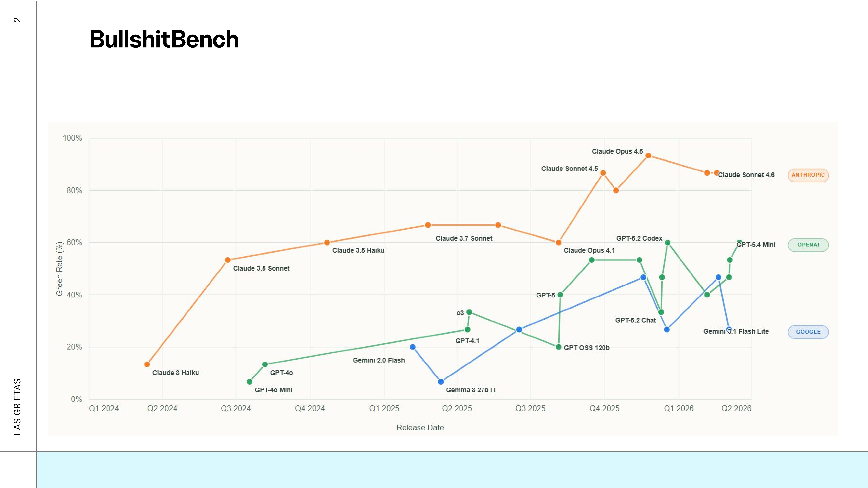The width and height of the screenshot is (868, 488).
Task: Select the Claude Opus 4.1 data point
Action: tap(558, 242)
